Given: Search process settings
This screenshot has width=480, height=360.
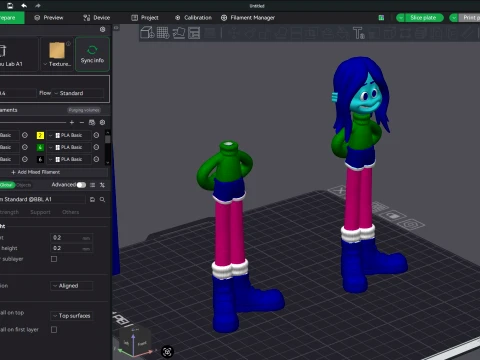Looking at the screenshot, I should click(102, 199).
